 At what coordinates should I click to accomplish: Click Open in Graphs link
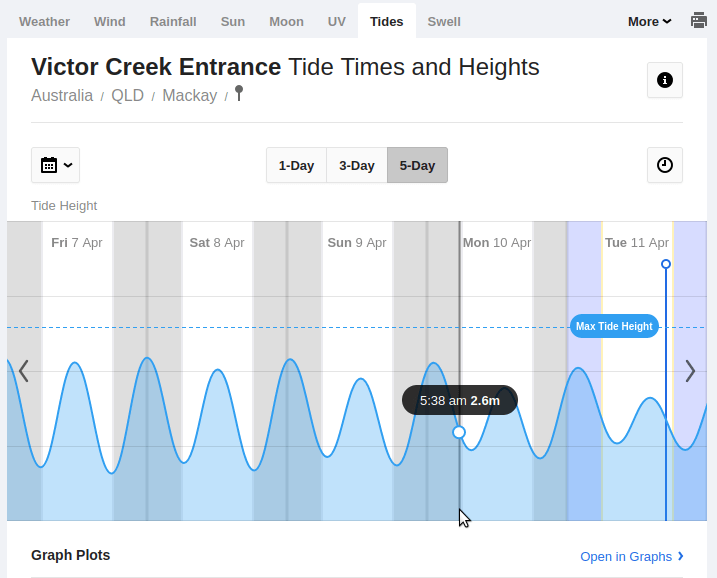coord(631,556)
